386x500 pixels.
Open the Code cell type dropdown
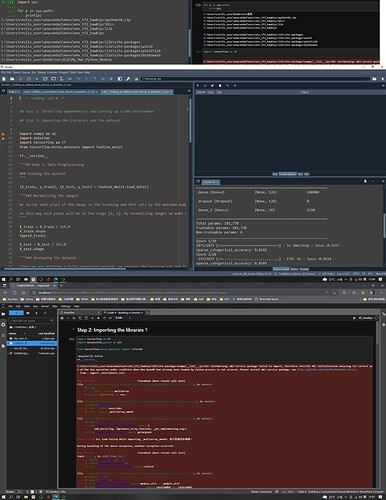123,318
